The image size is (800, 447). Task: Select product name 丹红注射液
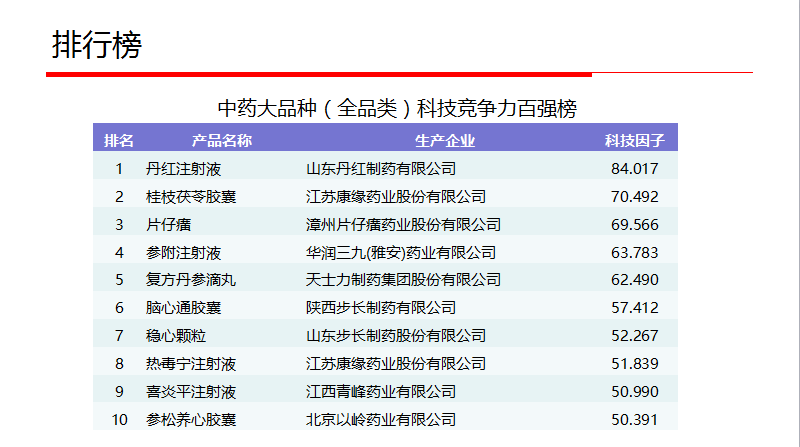[x=183, y=168]
